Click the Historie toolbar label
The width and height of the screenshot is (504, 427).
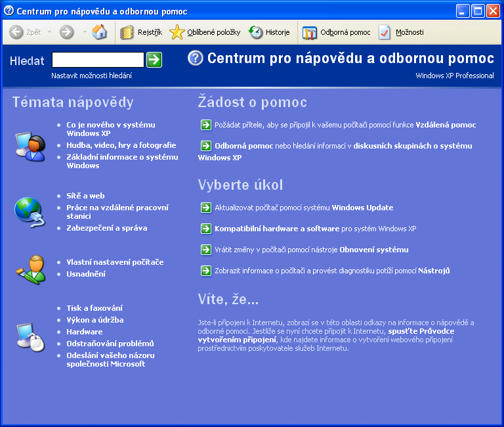278,32
